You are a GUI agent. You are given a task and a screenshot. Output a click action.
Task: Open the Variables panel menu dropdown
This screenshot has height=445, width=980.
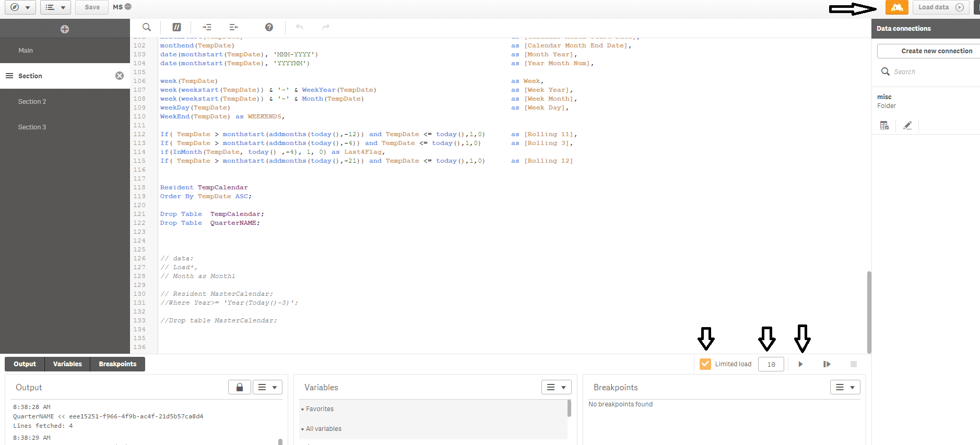click(557, 387)
